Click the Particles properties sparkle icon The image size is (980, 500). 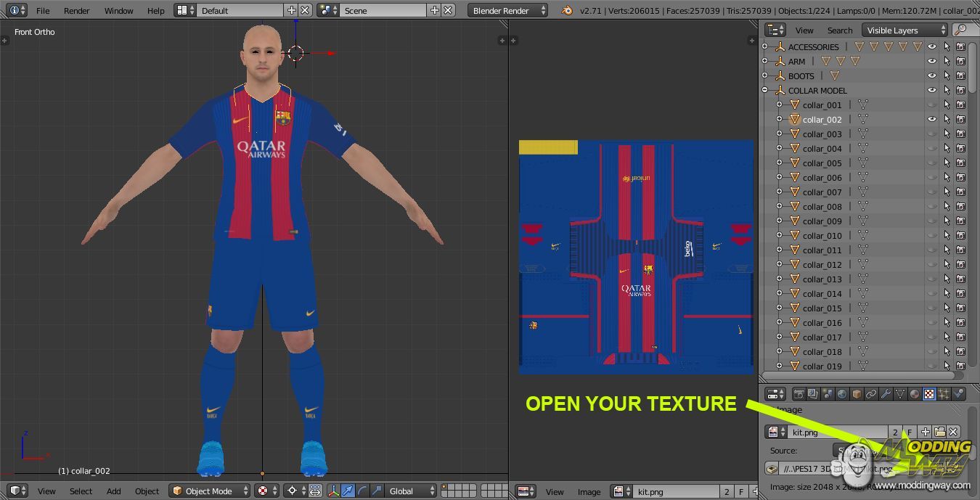[x=944, y=394]
